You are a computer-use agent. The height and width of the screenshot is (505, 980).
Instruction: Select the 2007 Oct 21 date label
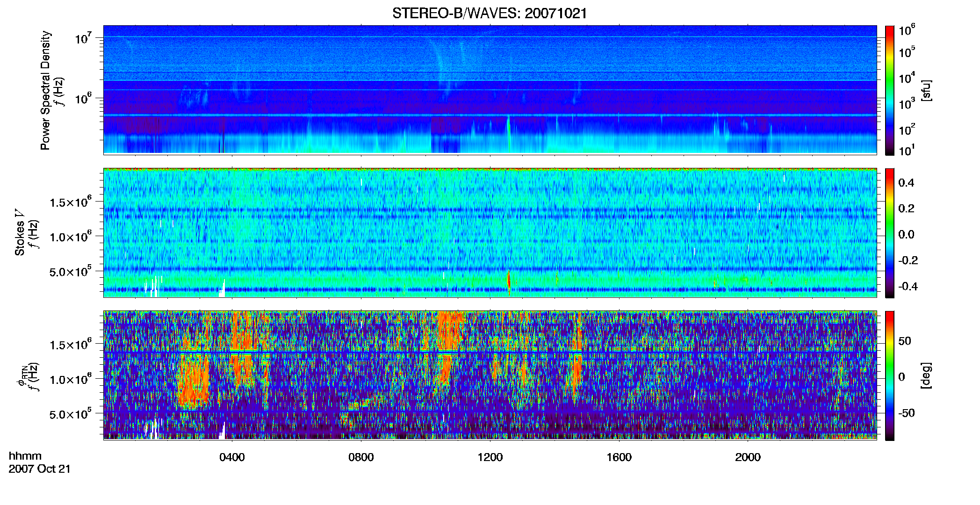tap(40, 469)
